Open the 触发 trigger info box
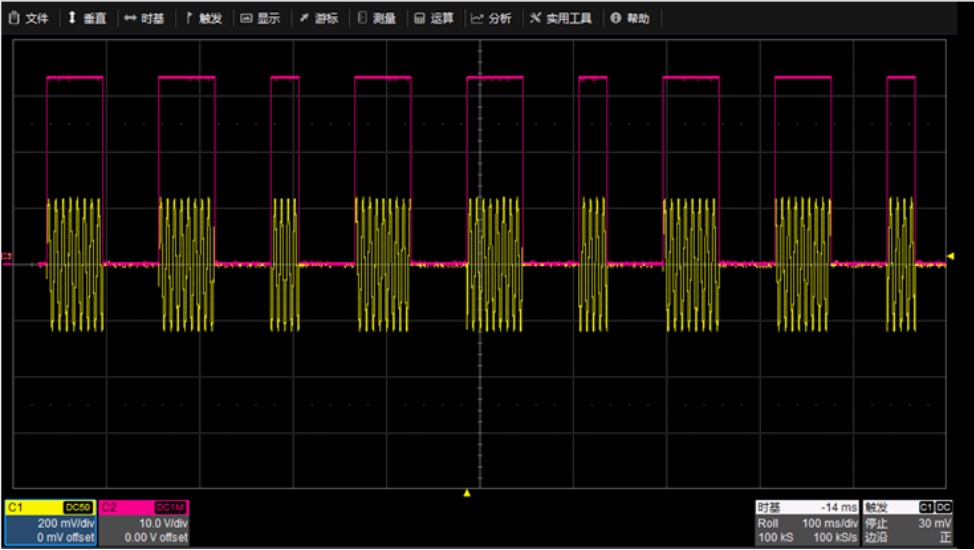This screenshot has height=550, width=974. tap(908, 523)
